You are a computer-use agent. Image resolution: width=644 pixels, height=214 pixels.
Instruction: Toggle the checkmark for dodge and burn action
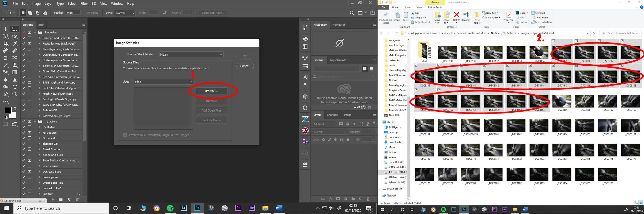[24, 155]
